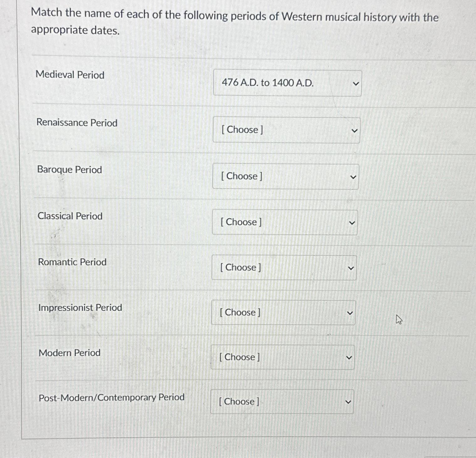This screenshot has width=476, height=458.
Task: Open the Classical Period date dropdown
Action: 284,222
